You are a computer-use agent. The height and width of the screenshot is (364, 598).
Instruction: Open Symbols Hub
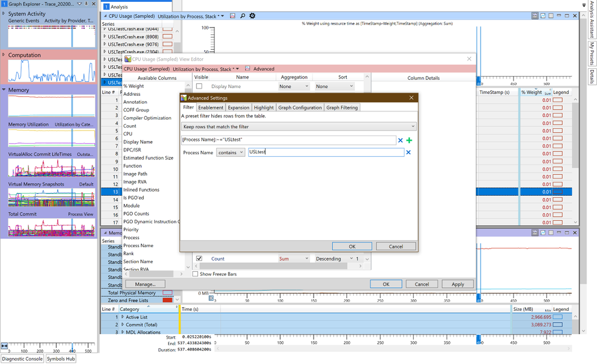60,359
